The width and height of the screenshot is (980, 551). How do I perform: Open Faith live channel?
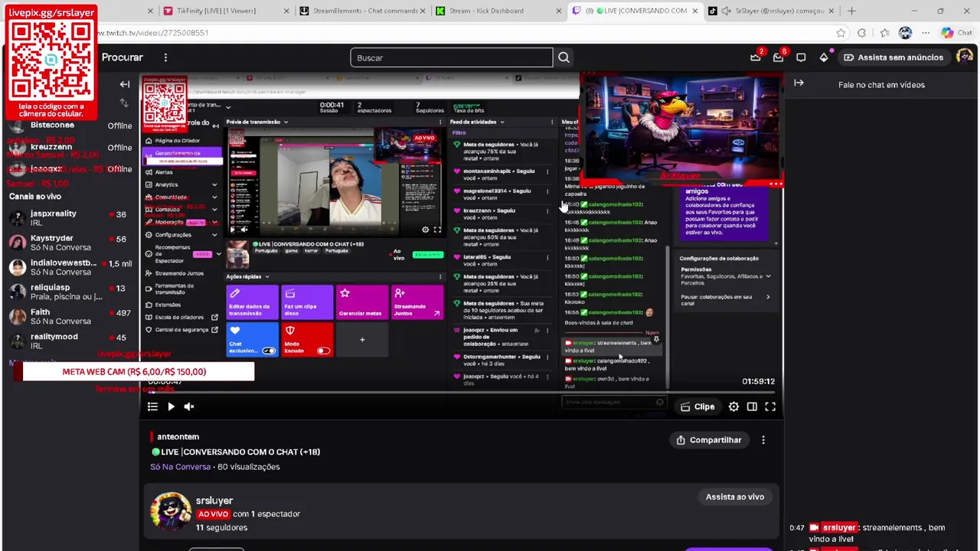click(x=69, y=316)
